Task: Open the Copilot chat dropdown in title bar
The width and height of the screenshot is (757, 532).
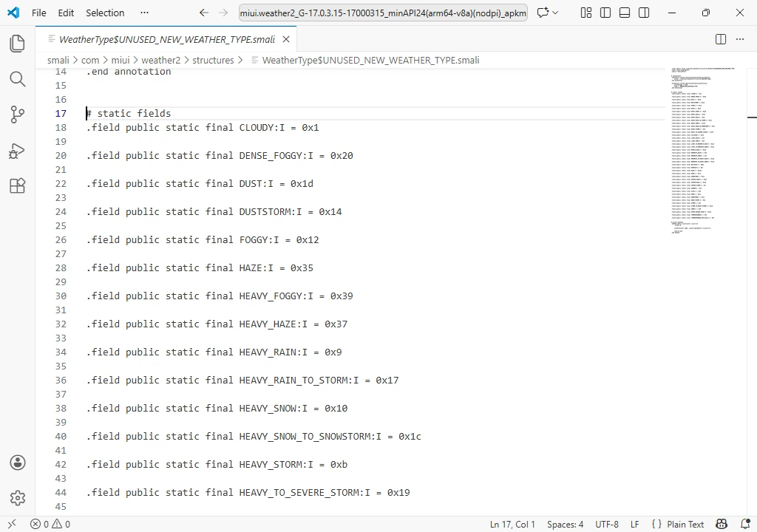Action: [548, 13]
